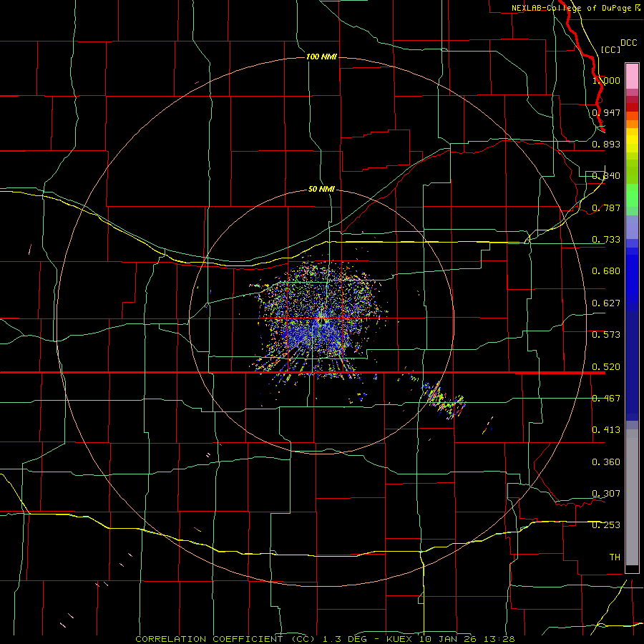Click the 0.520 color scale value
Screen dimensions: 644x644
606,367
